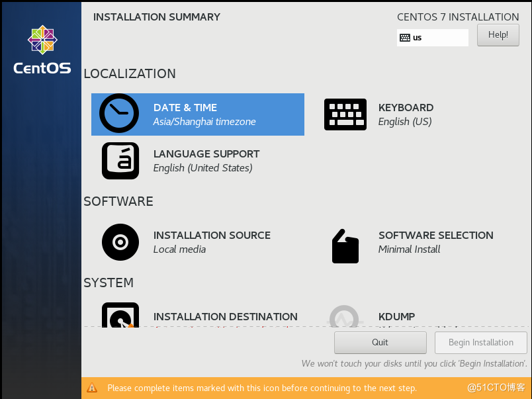
Task: Select the DATE & TIME entry
Action: coord(185,107)
